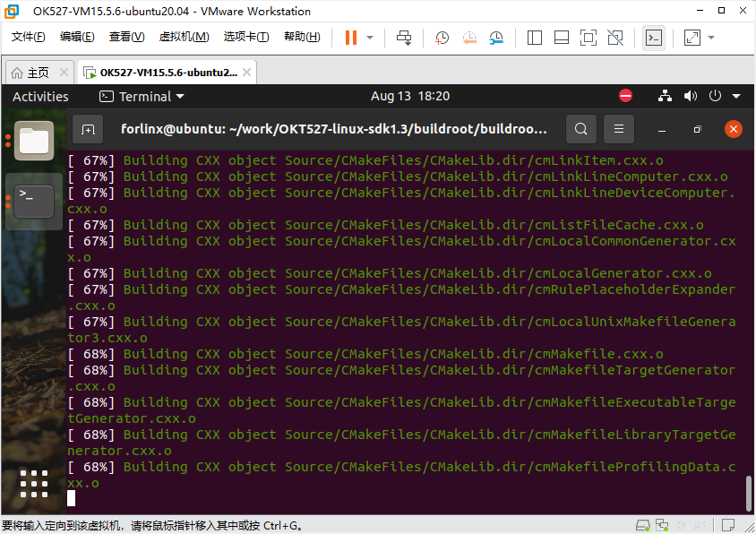The image size is (756, 534).
Task: Open the terminal hamburger menu
Action: (x=619, y=129)
